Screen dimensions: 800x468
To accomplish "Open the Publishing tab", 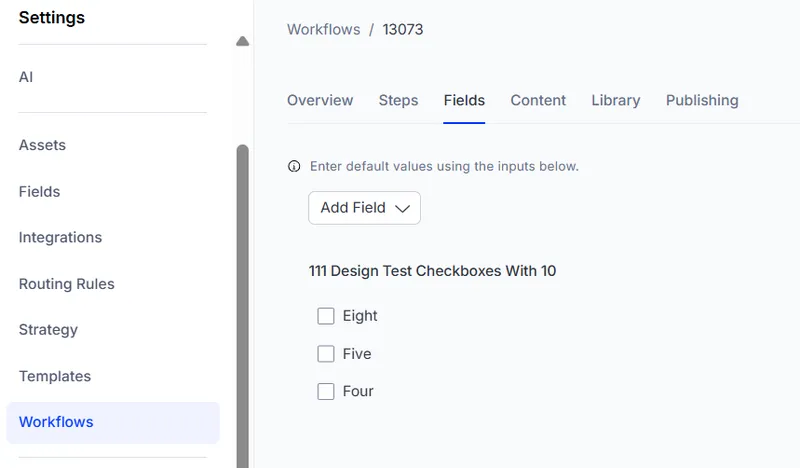I will 702,101.
